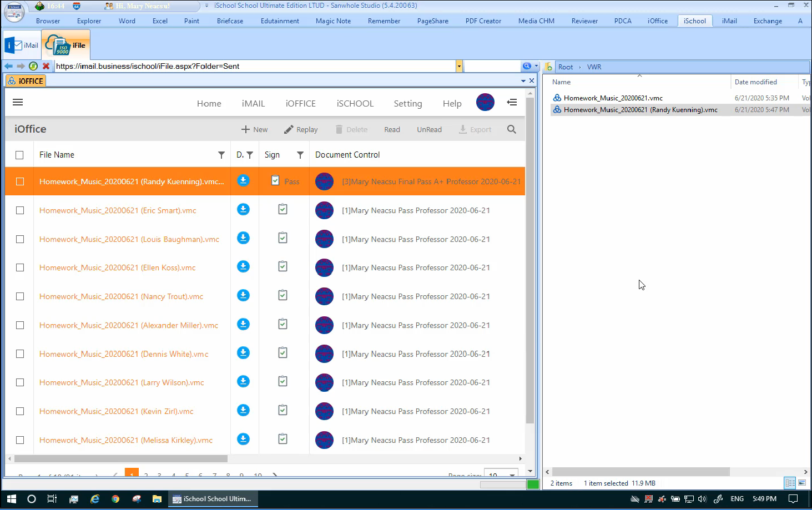Image resolution: width=812 pixels, height=510 pixels.
Task: Check the box for Randy Kuenning row
Action: pos(20,181)
